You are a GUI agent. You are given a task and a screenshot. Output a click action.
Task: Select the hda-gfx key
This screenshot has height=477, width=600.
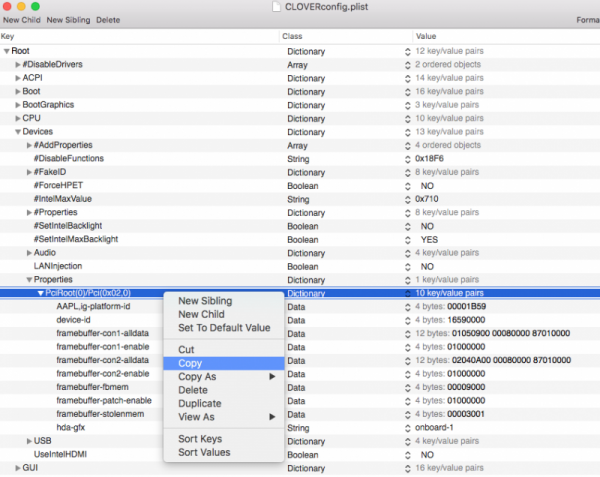click(71, 428)
